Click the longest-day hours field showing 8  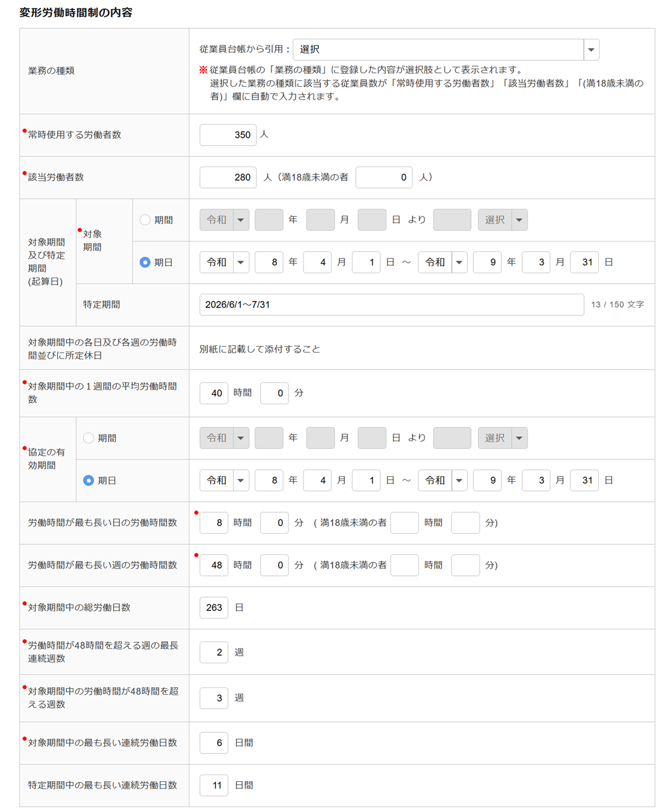(x=214, y=523)
